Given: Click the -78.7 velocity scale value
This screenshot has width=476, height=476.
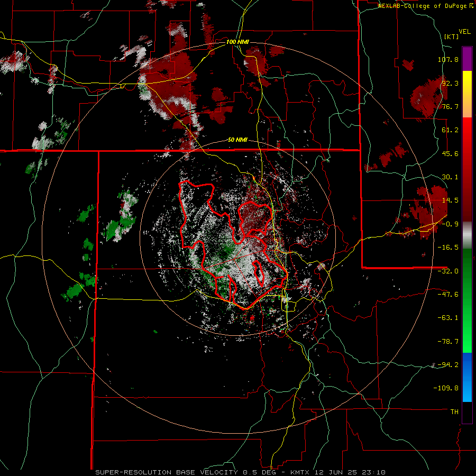Looking at the screenshot, I should [x=448, y=342].
